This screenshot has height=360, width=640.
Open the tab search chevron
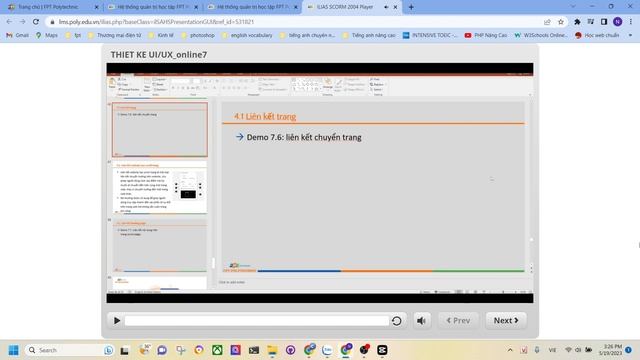pos(573,7)
